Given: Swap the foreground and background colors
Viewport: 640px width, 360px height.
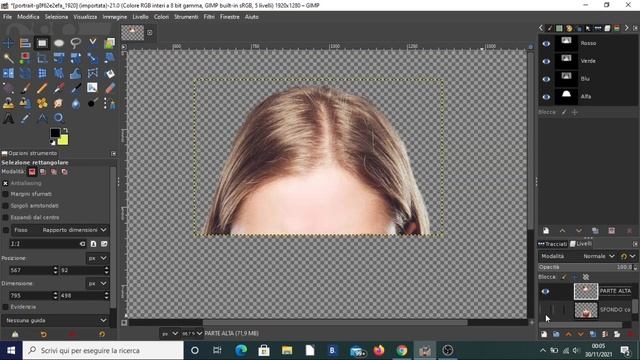Looking at the screenshot, I should pos(65,130).
